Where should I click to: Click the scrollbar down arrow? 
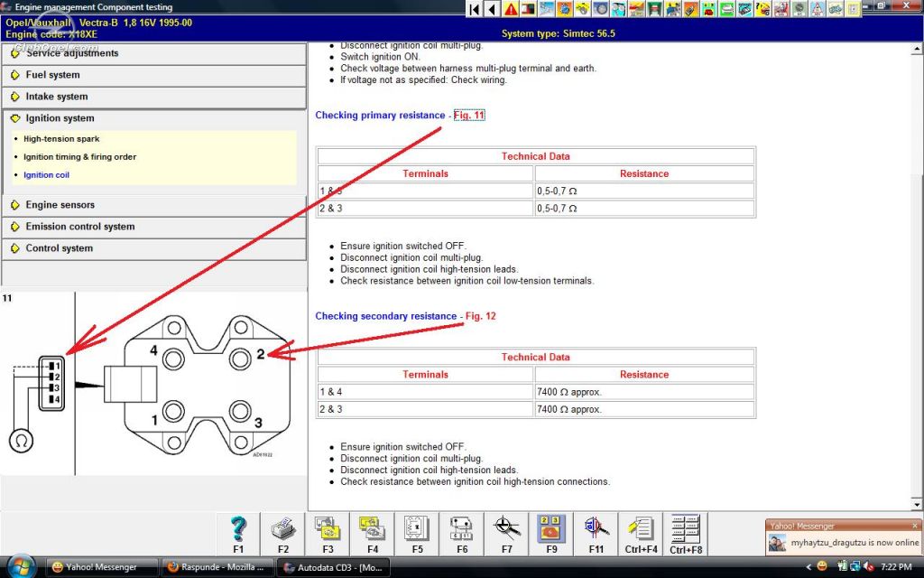tap(917, 505)
